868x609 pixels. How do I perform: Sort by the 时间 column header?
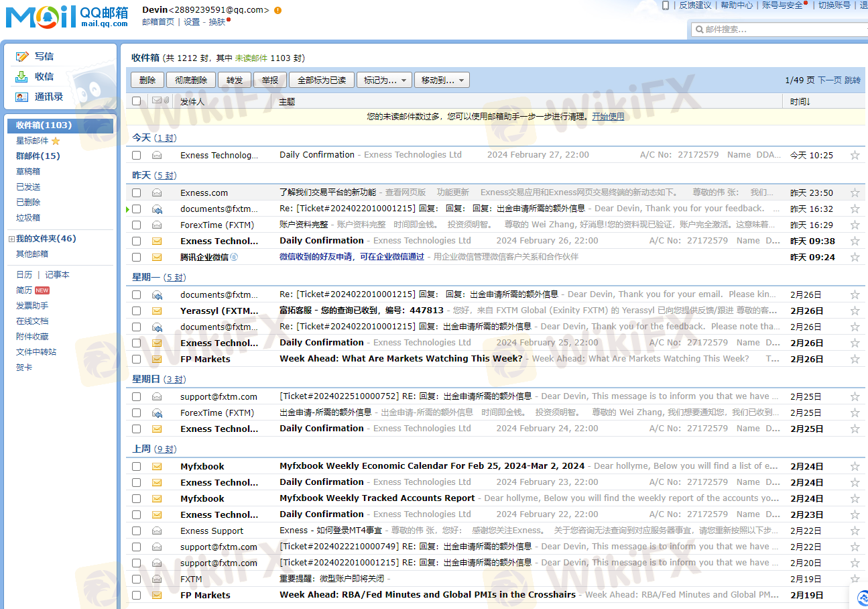[x=800, y=101]
